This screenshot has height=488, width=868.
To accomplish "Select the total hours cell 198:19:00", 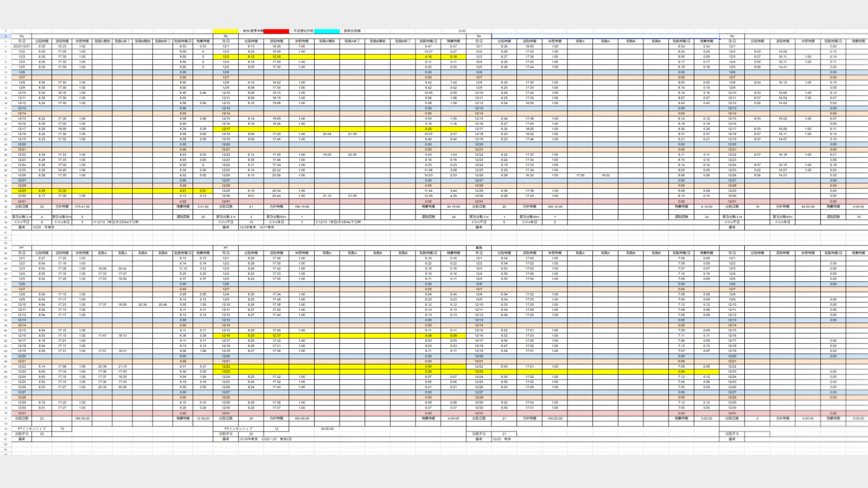I will click(302, 207).
